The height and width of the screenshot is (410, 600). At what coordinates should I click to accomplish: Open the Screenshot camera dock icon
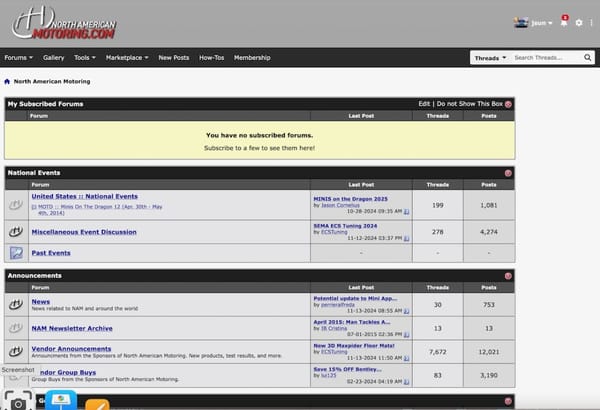18,400
